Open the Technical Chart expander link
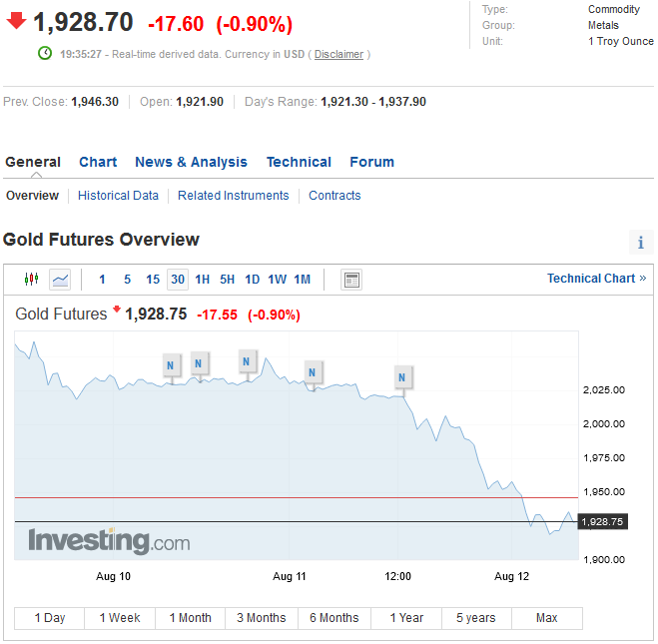658x644 pixels. 596,279
